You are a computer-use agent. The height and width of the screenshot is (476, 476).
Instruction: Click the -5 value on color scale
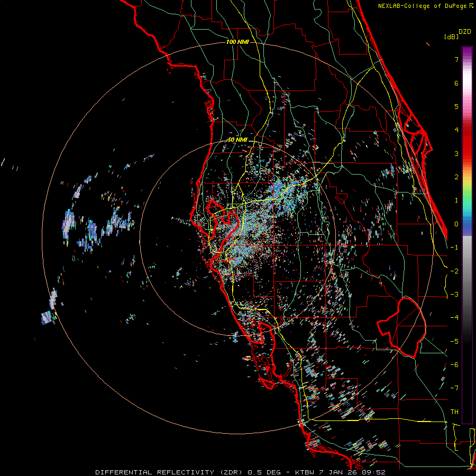coord(454,342)
